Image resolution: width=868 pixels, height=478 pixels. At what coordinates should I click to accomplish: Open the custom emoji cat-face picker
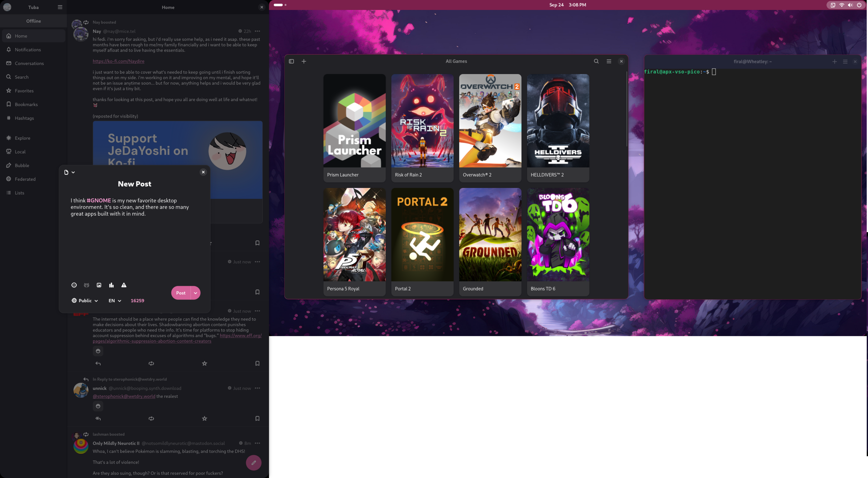click(x=87, y=285)
